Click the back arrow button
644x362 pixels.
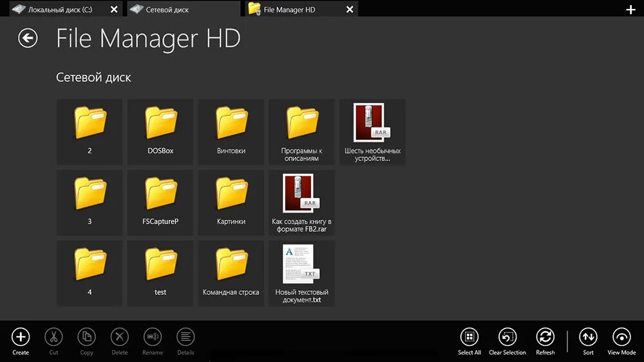tap(28, 38)
